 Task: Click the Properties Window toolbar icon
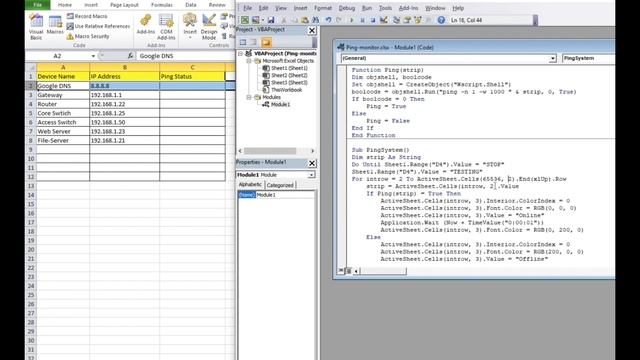(407, 20)
